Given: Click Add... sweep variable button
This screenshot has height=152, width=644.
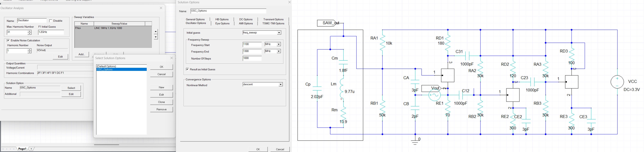Looking at the screenshot, I should tap(82, 54).
